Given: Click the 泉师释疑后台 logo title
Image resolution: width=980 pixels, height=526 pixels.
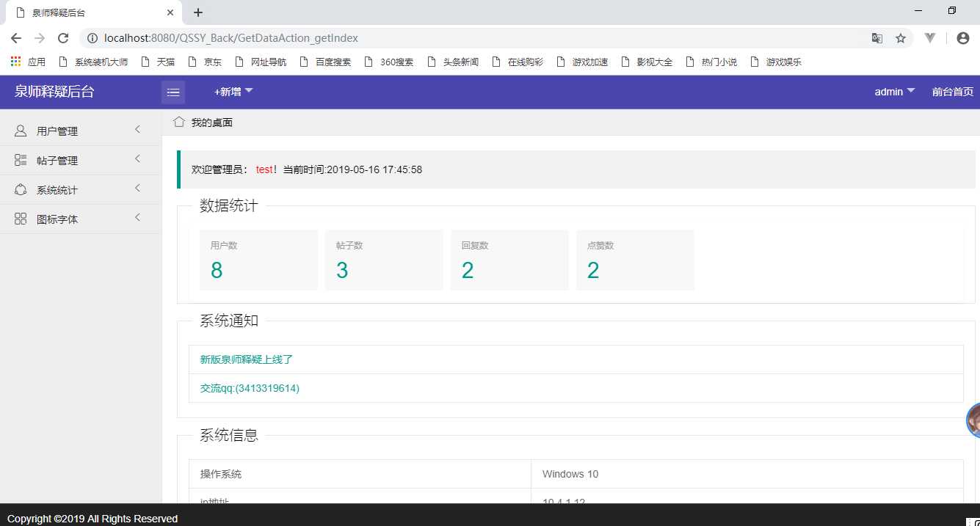Looking at the screenshot, I should (x=54, y=92).
